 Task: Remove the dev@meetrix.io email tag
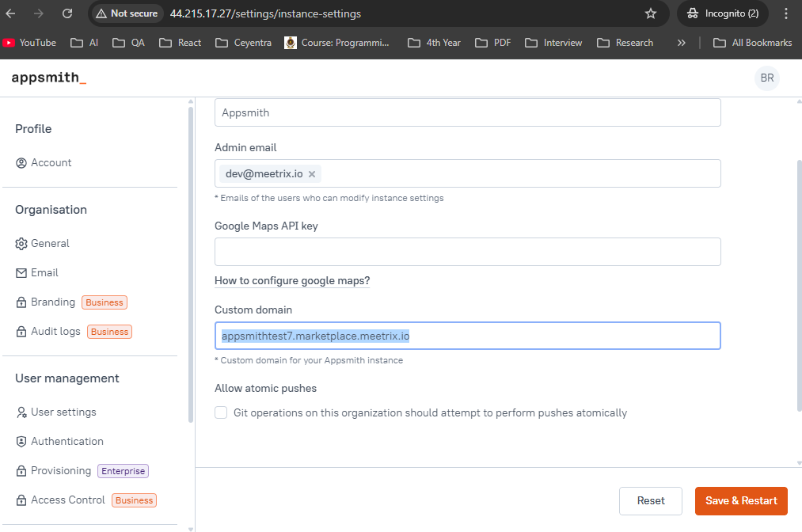pyautogui.click(x=311, y=174)
